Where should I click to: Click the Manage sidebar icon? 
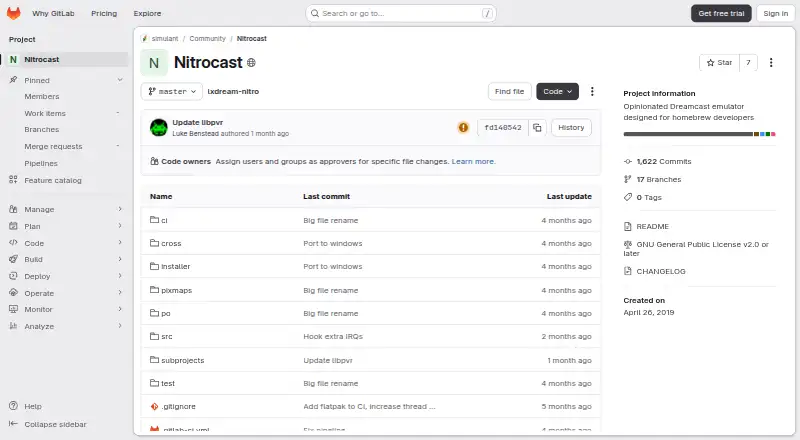click(x=13, y=209)
